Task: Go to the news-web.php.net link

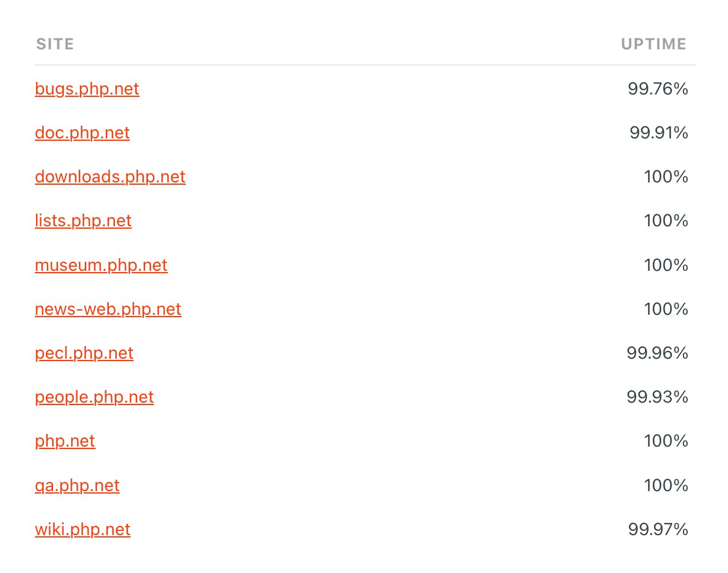Action: click(x=108, y=309)
